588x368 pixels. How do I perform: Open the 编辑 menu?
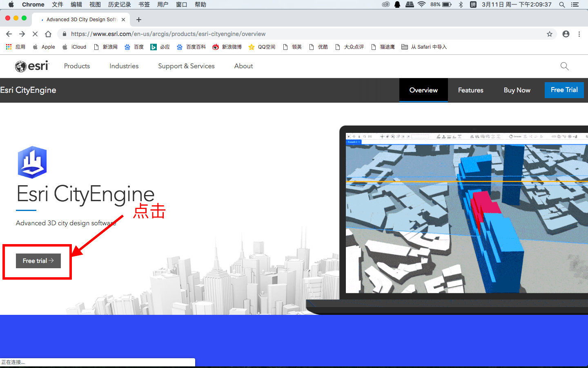(x=76, y=4)
